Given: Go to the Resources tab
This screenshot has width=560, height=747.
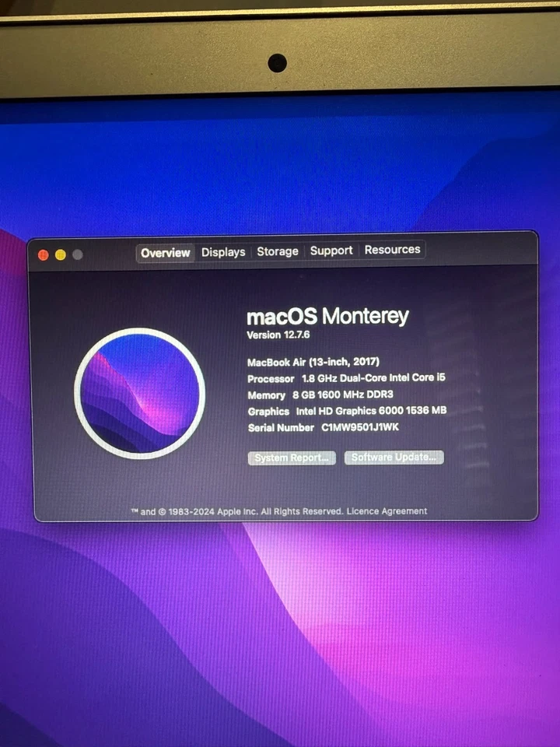Looking at the screenshot, I should [392, 249].
